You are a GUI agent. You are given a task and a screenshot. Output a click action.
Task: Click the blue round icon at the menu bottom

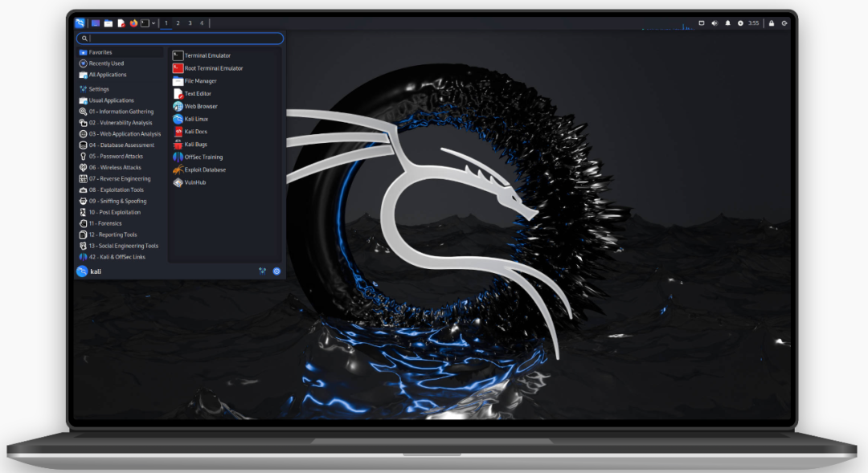pos(276,271)
